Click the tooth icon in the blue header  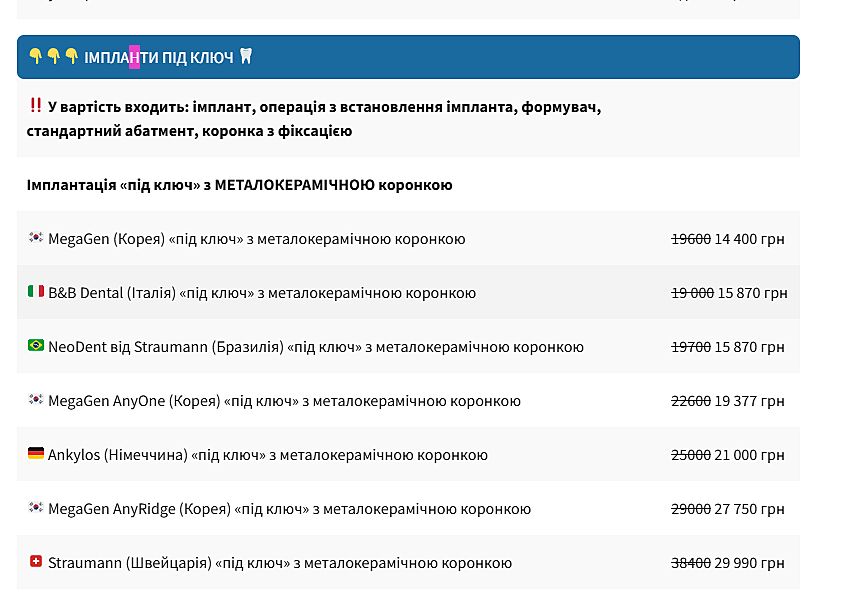pos(246,57)
